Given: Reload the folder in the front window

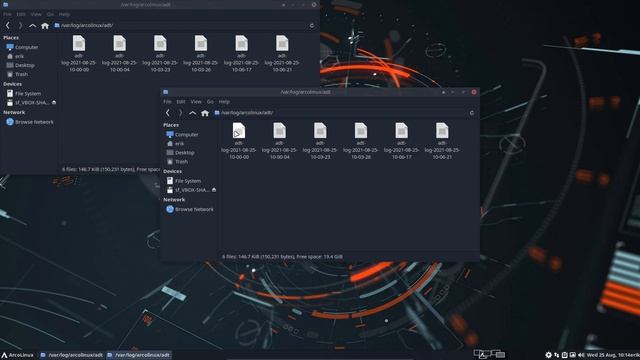Looking at the screenshot, I should pos(472,113).
